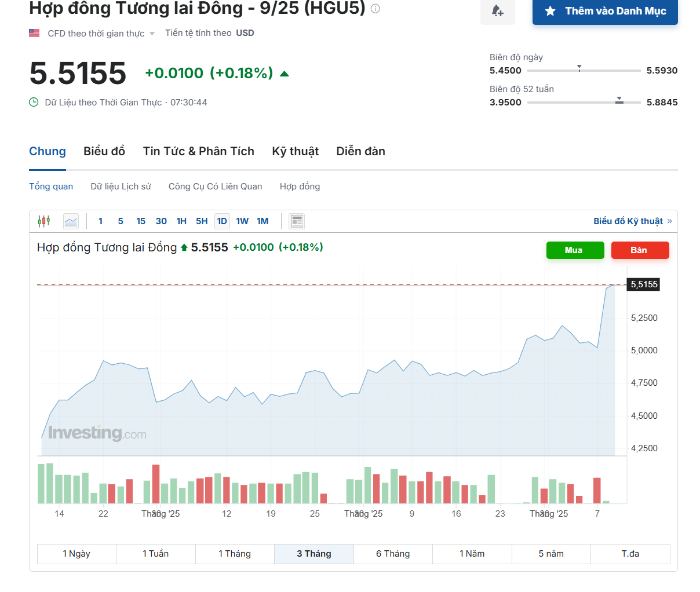Image resolution: width=700 pixels, height=592 pixels.
Task: Click the add alert bell icon
Action: coord(497,11)
